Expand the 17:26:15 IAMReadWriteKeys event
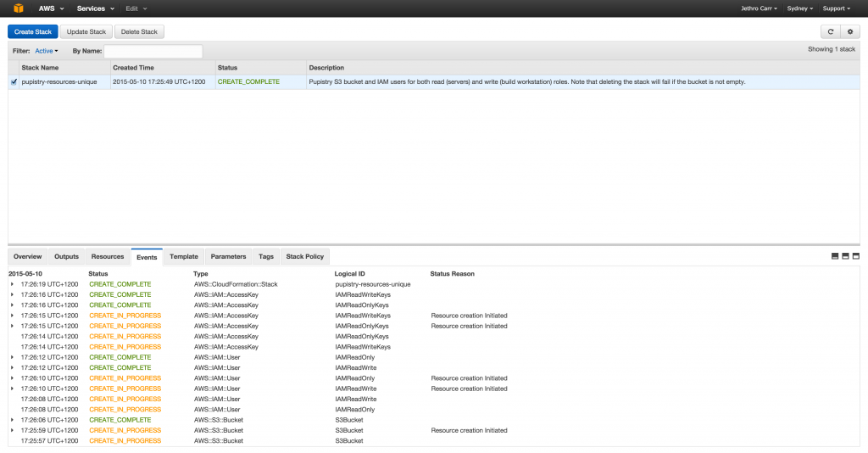 click(12, 316)
